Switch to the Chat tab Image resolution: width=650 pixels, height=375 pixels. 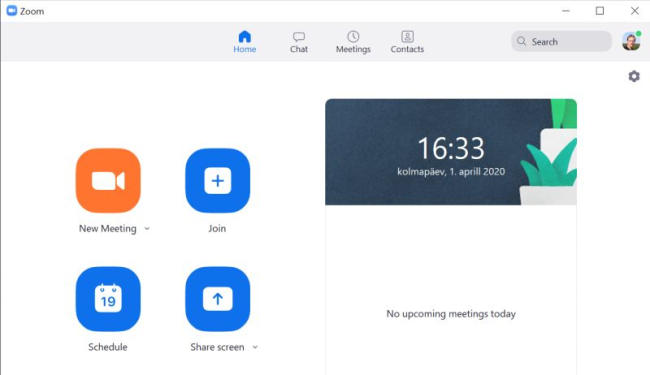coord(298,42)
